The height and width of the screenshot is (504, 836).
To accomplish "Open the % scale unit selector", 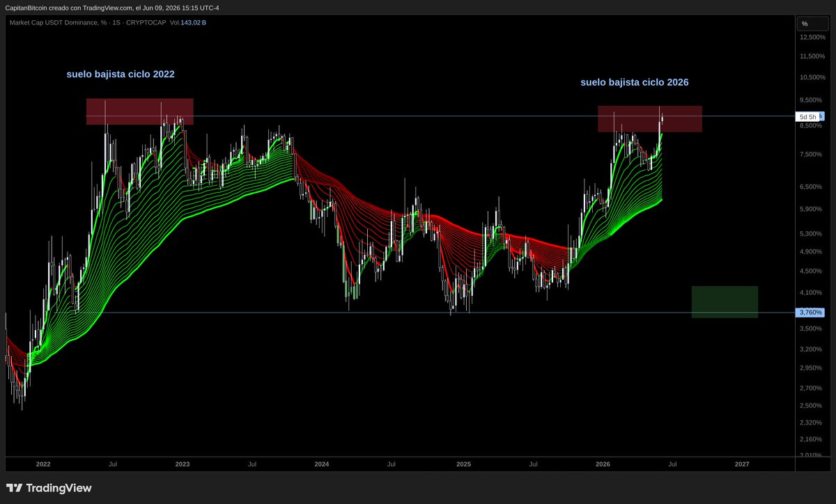I will pyautogui.click(x=813, y=24).
